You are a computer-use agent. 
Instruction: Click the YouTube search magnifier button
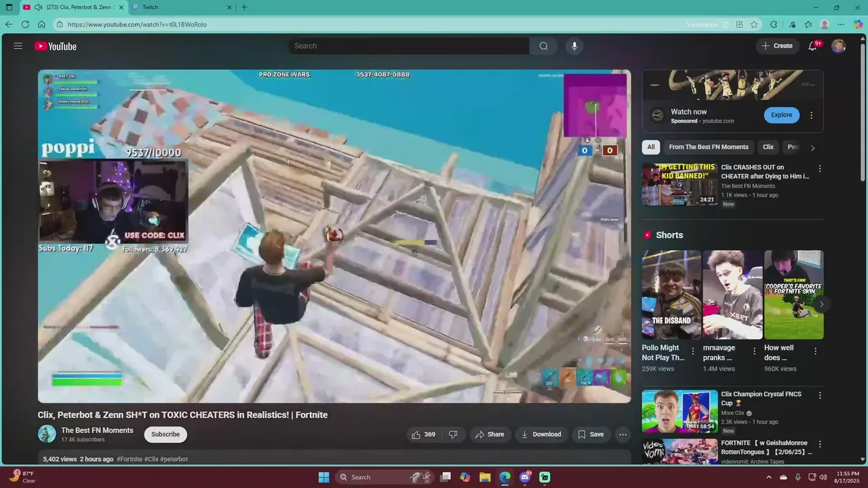(543, 46)
